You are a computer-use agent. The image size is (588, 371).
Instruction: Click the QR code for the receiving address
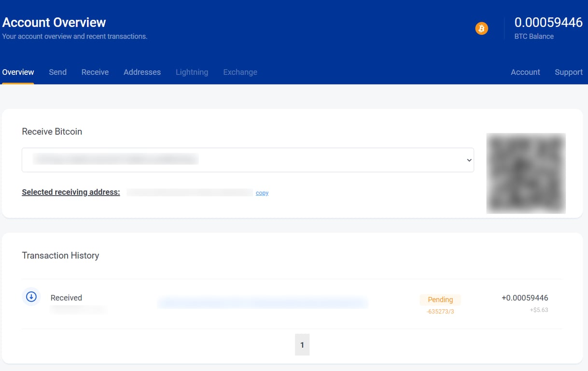pyautogui.click(x=526, y=173)
